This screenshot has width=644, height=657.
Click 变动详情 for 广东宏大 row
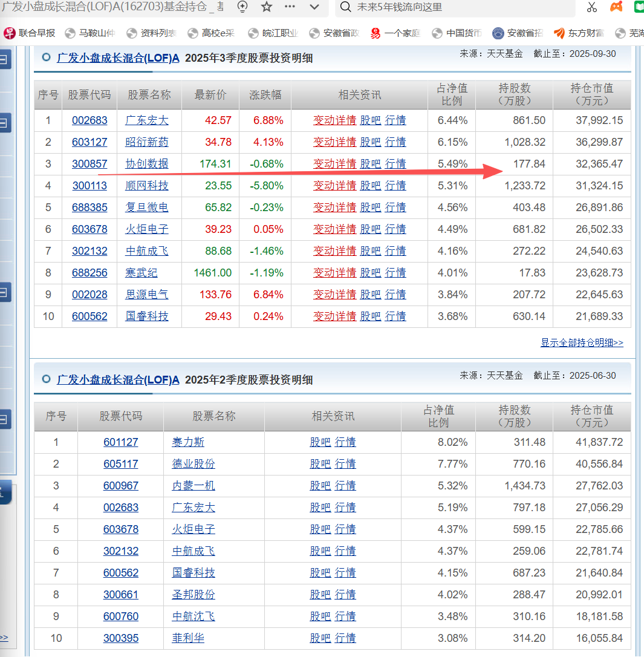[334, 120]
